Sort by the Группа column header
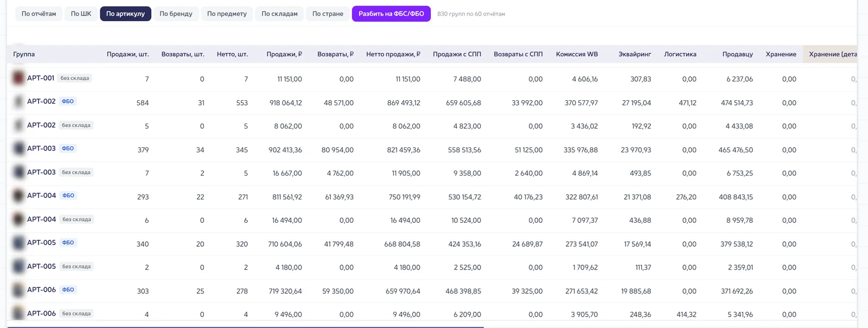Viewport: 868px width, 328px height. [x=24, y=54]
